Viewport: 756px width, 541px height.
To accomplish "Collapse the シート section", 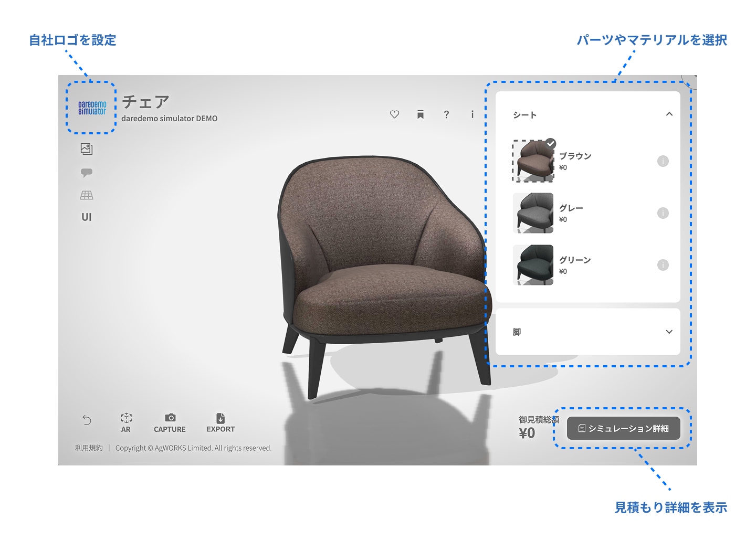I will [669, 114].
